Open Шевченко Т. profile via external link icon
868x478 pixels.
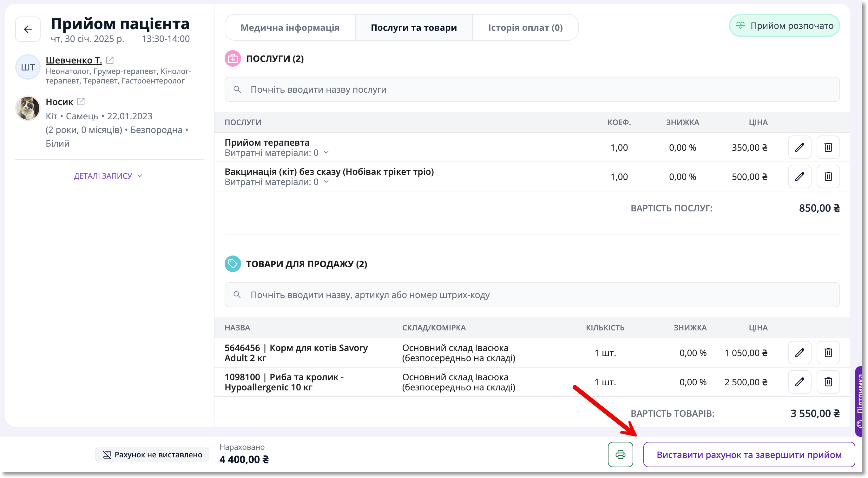pos(110,60)
